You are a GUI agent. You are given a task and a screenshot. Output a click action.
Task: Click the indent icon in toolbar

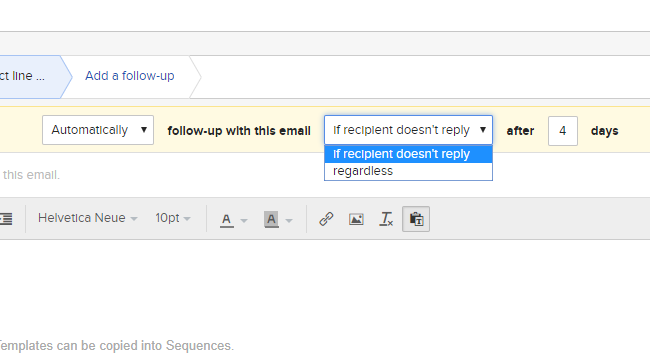tap(6, 218)
